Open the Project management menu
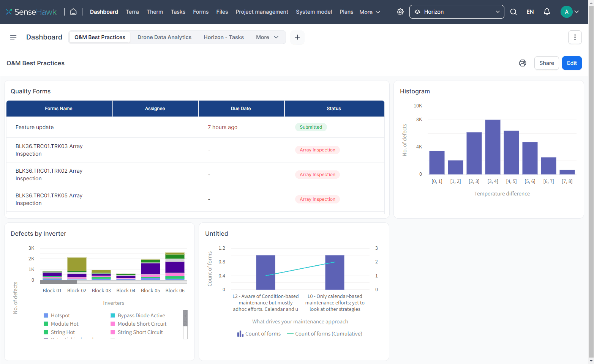This screenshot has width=594, height=364. (x=262, y=12)
